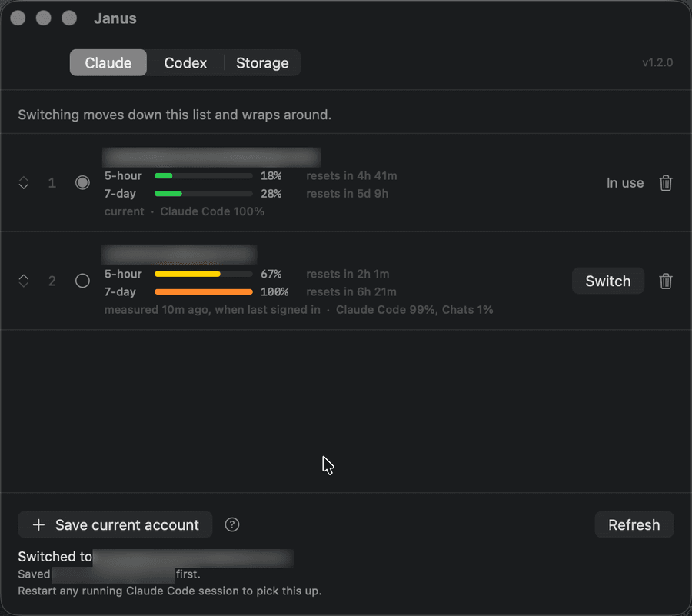
Task: Click "resets in 5d 9h" text
Action: click(x=348, y=193)
